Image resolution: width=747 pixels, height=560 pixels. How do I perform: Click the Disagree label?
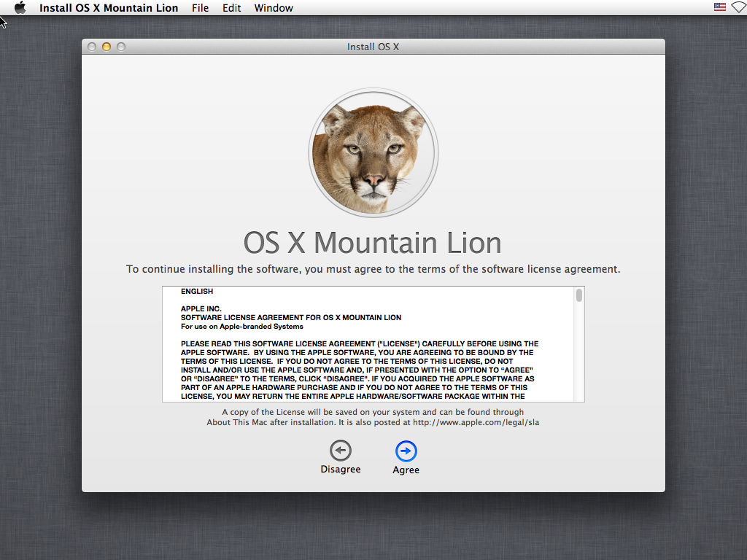click(x=340, y=469)
